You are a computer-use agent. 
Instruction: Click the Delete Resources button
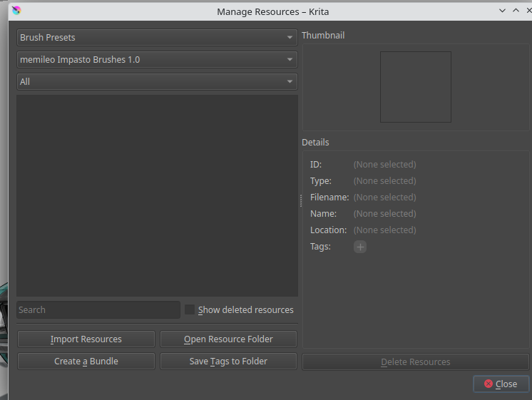(x=415, y=362)
